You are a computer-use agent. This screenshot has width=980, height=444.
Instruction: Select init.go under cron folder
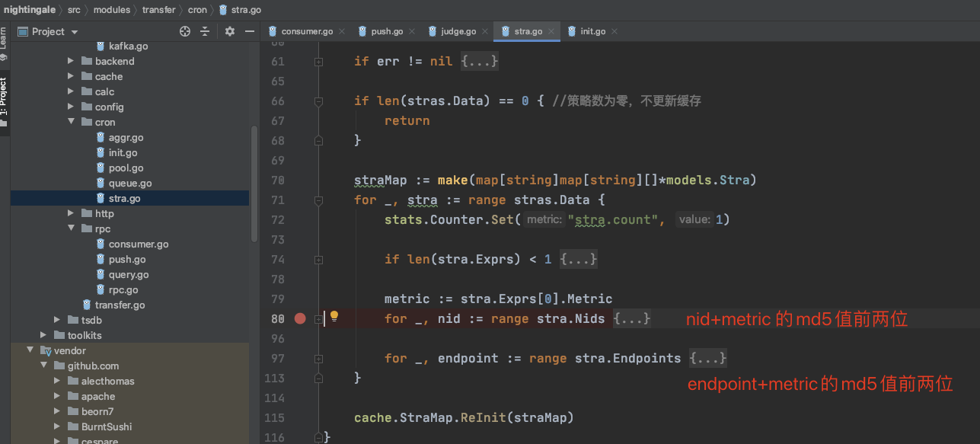[123, 152]
